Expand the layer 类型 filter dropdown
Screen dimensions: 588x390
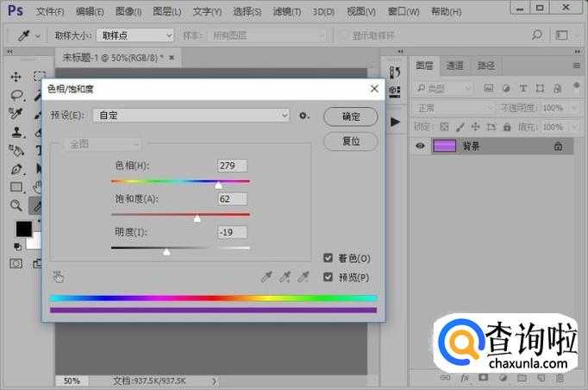(x=443, y=88)
